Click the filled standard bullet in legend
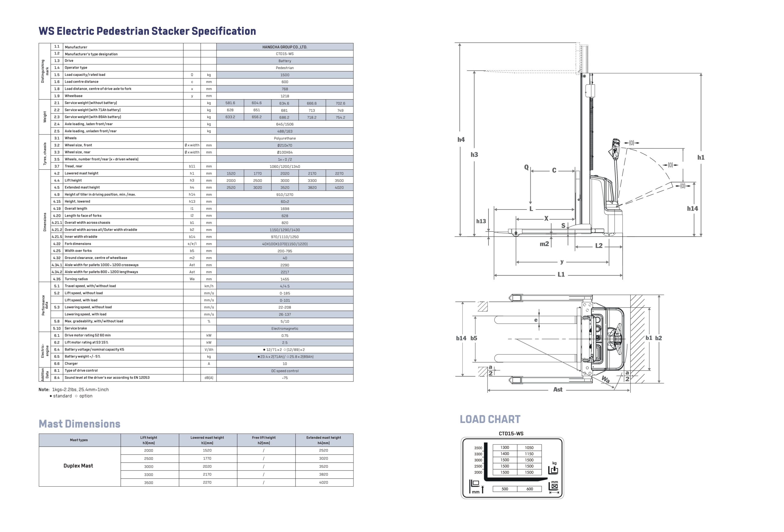 (x=51, y=396)
